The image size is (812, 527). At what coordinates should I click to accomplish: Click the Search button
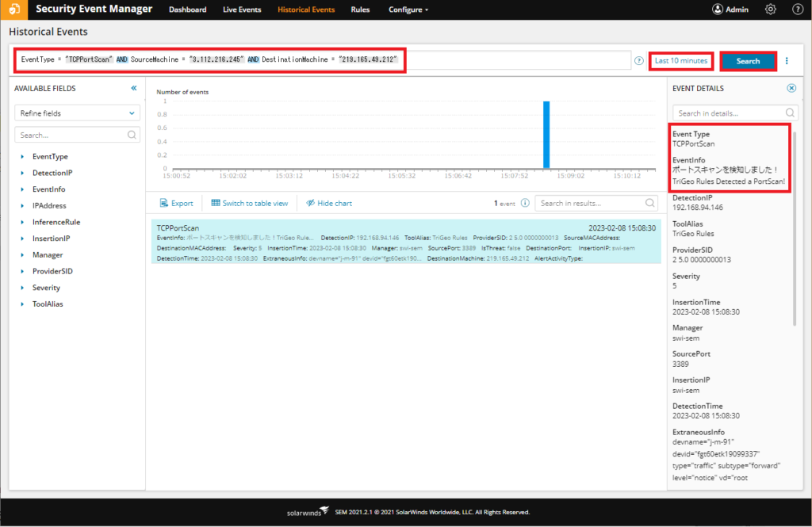(x=748, y=61)
